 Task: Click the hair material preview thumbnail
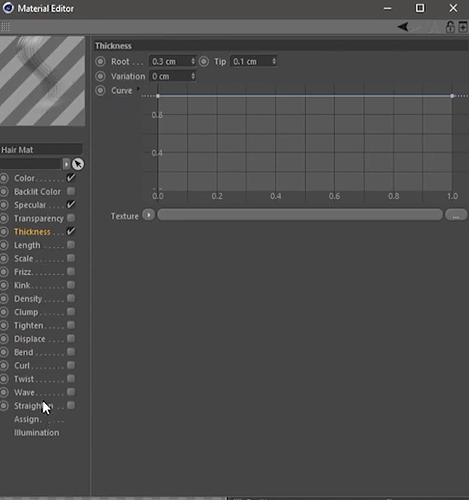[42, 81]
